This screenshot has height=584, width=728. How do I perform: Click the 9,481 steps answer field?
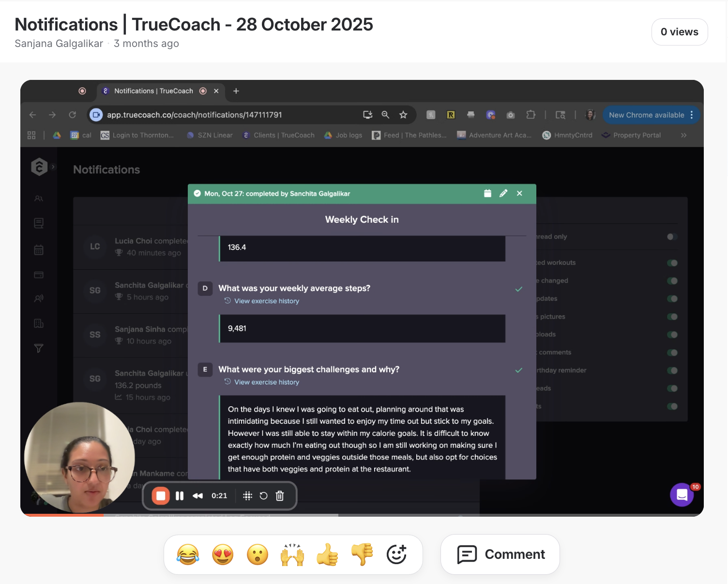(362, 328)
